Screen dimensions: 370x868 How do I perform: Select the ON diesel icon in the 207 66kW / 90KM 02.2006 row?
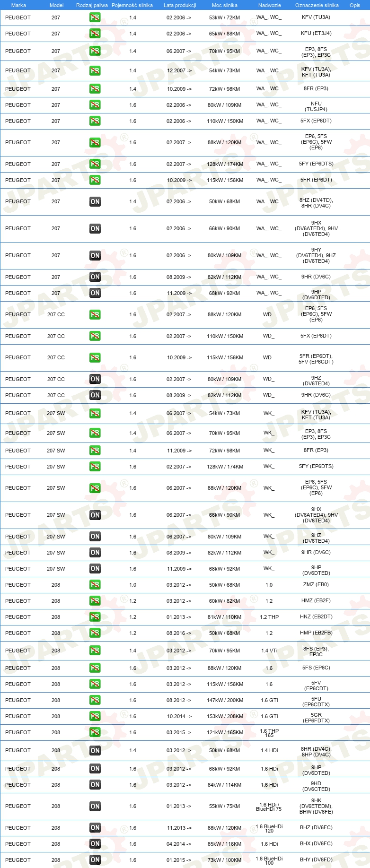pyautogui.click(x=95, y=229)
